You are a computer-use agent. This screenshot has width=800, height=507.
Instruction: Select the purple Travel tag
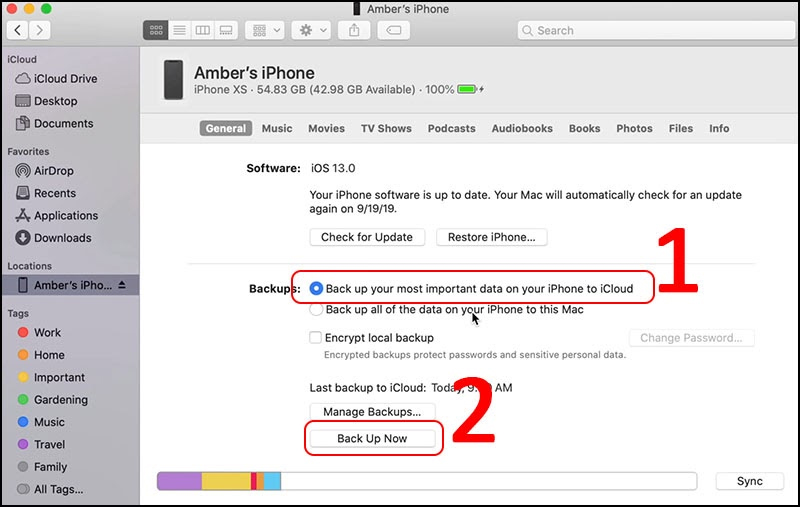(x=41, y=445)
